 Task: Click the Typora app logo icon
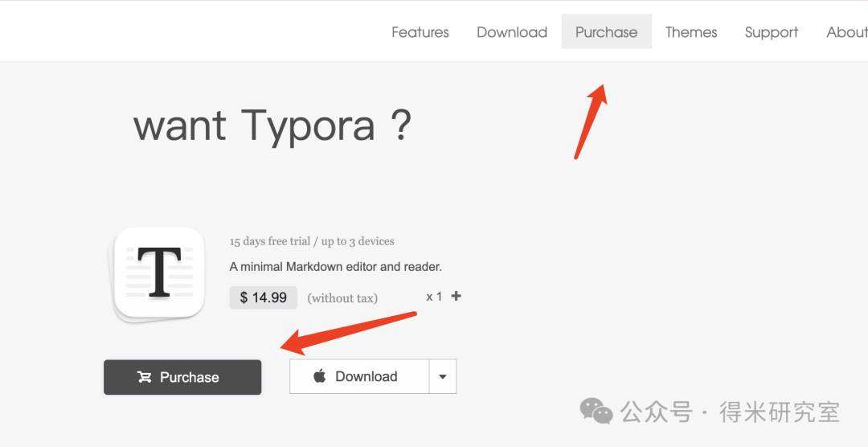pyautogui.click(x=159, y=273)
